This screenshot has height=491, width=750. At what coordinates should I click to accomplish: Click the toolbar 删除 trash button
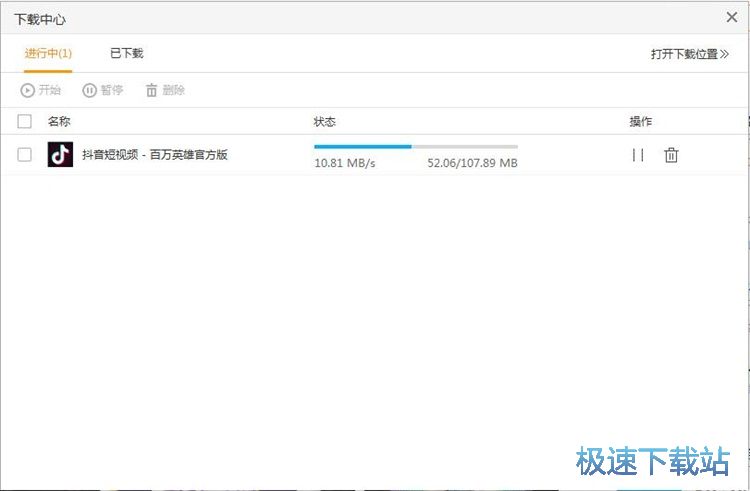152,90
